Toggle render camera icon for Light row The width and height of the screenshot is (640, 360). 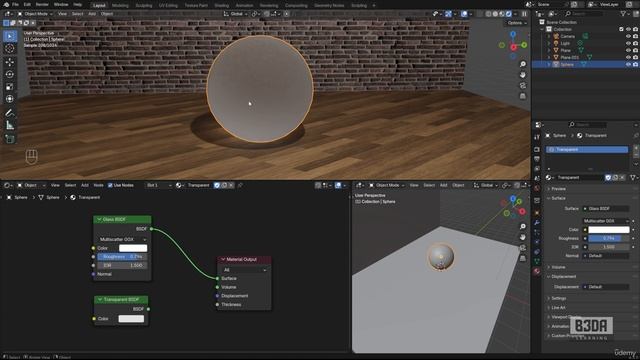click(x=635, y=43)
